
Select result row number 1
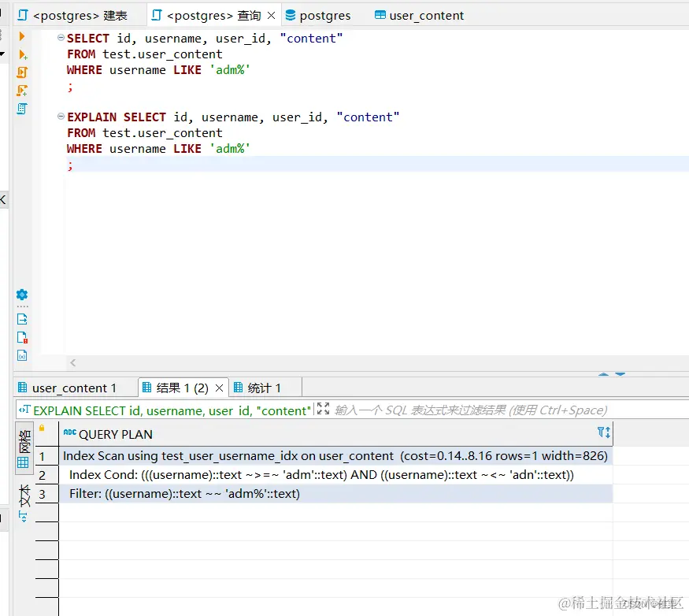click(43, 456)
